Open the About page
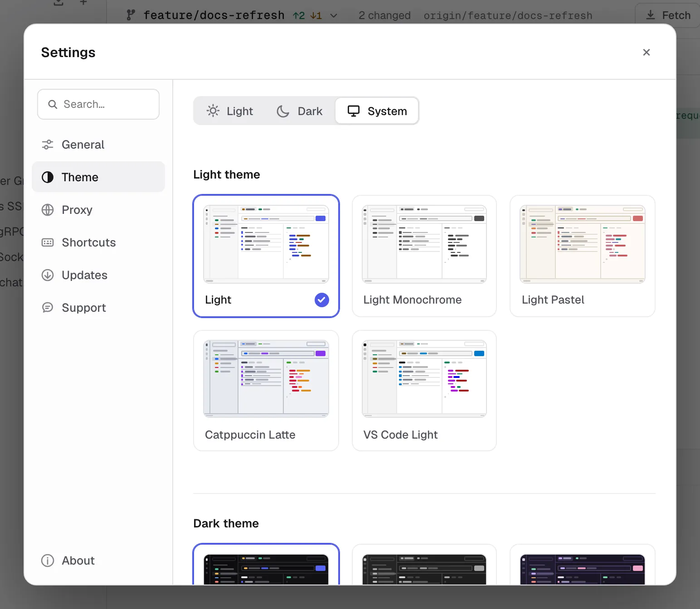Image resolution: width=700 pixels, height=609 pixels. pos(98,561)
